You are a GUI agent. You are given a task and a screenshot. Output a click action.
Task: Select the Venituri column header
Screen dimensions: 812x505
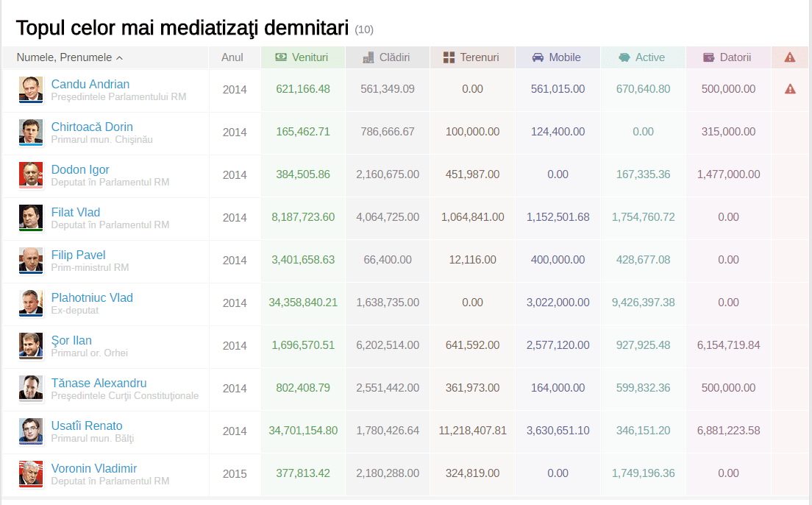click(303, 57)
